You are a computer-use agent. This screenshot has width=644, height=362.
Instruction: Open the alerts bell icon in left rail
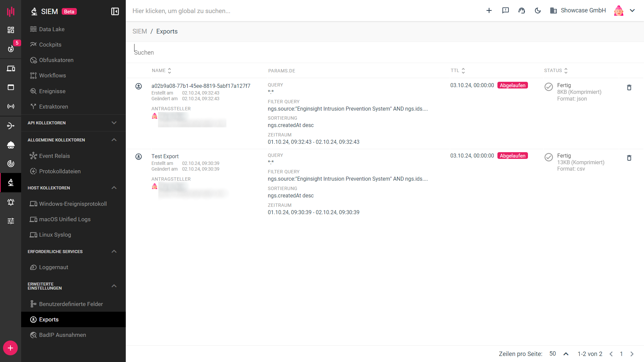(x=11, y=202)
